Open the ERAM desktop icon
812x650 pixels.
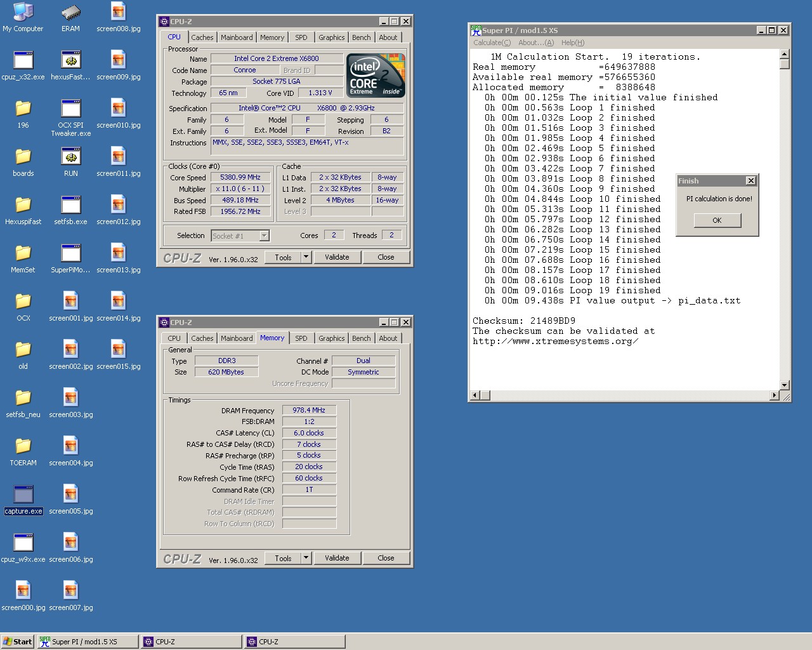tap(70, 17)
